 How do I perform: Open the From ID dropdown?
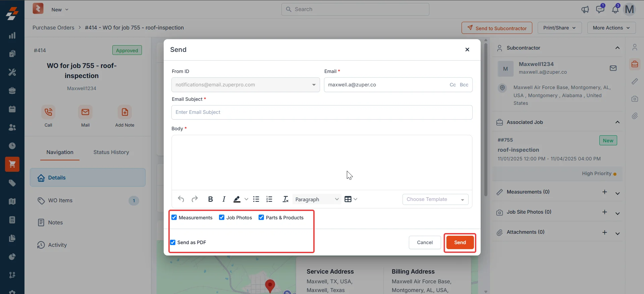246,85
